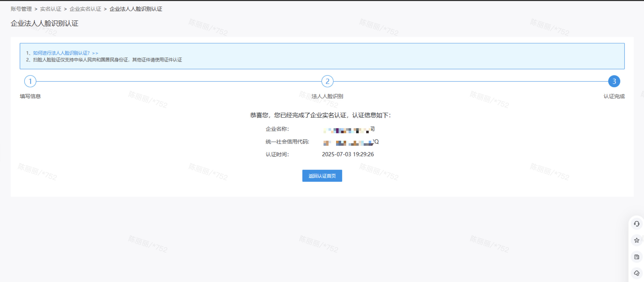Open the headset customer service icon

[636, 224]
